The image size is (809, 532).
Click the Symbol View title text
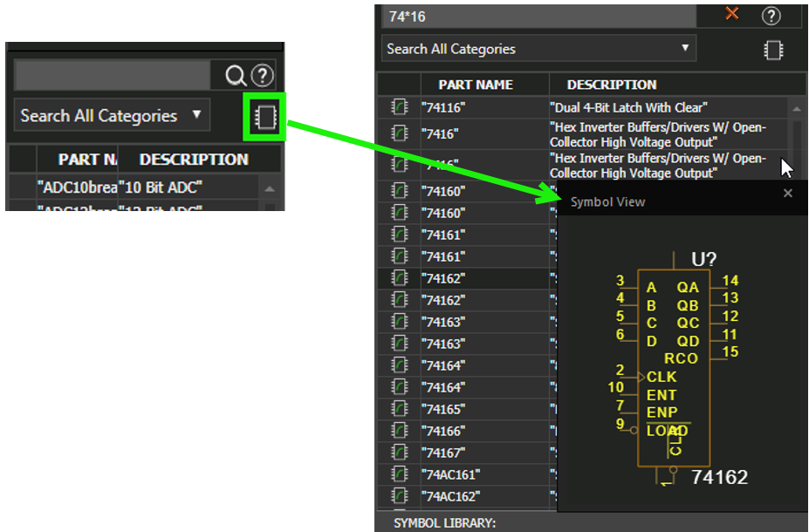tap(607, 202)
